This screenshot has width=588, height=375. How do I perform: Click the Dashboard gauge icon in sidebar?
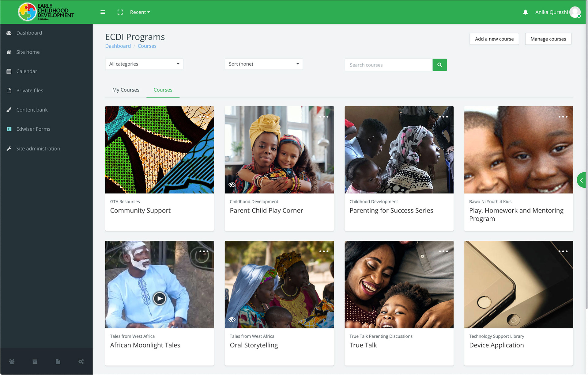(9, 33)
